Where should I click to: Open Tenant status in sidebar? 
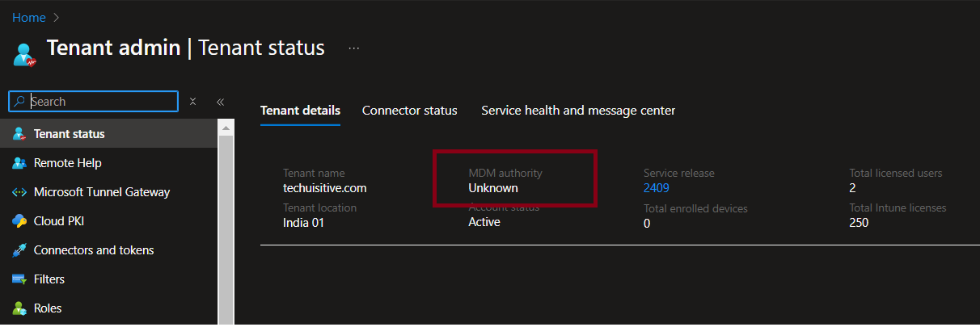(x=108, y=134)
